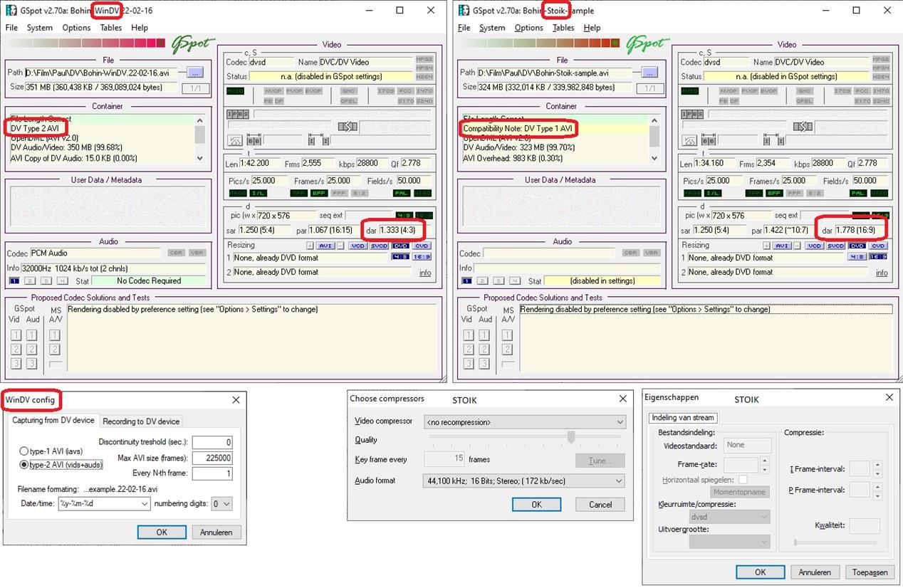Toggle the 16:9 resizing aspect in WinDV window
The width and height of the screenshot is (903, 588).
click(x=422, y=258)
